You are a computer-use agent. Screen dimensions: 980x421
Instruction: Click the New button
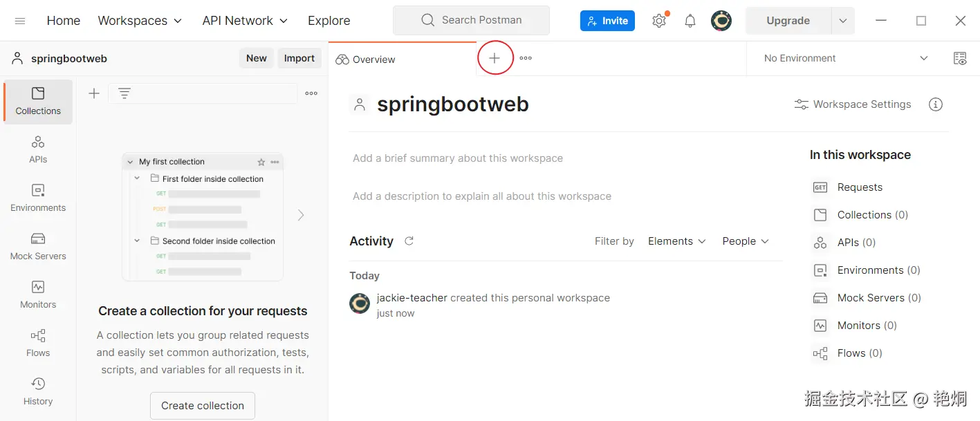pyautogui.click(x=257, y=58)
